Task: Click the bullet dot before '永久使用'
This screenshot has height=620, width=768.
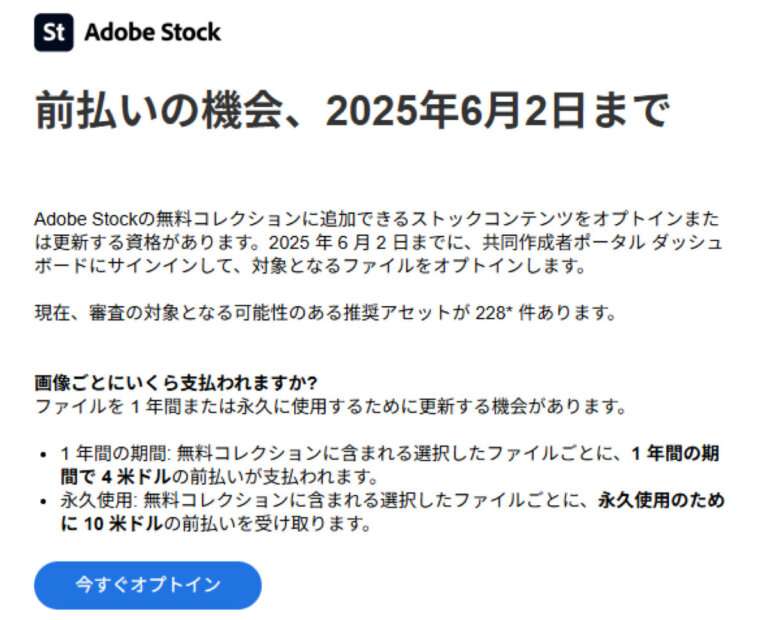Action: pos(44,501)
